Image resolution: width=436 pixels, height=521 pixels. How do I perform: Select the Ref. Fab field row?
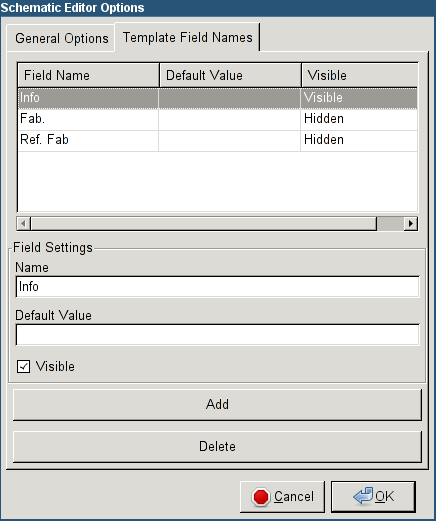218,140
